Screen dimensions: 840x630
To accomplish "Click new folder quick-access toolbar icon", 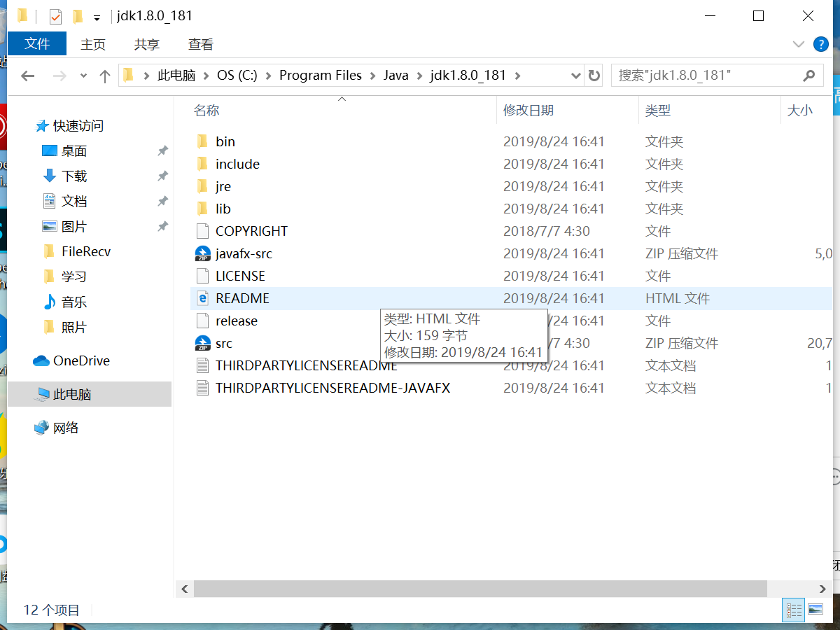I will 77,16.
